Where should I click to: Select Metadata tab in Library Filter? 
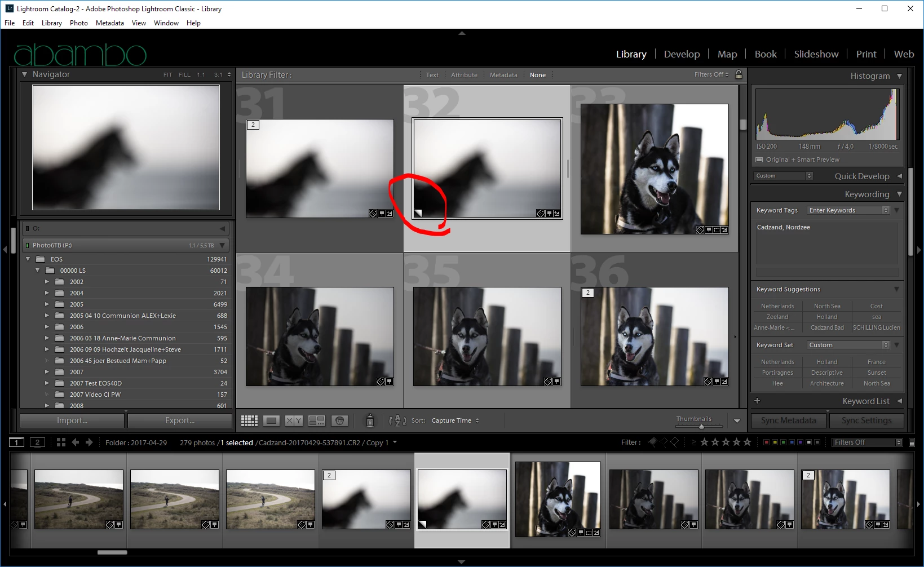[x=503, y=75]
